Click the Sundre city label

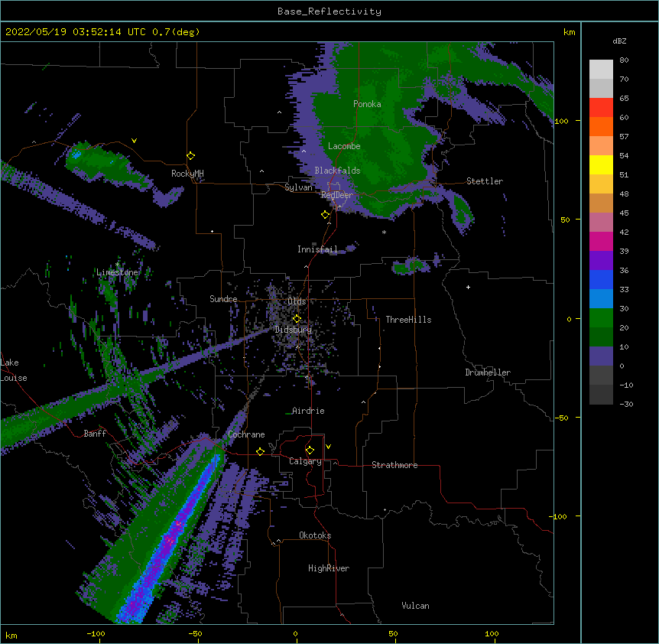coord(223,299)
